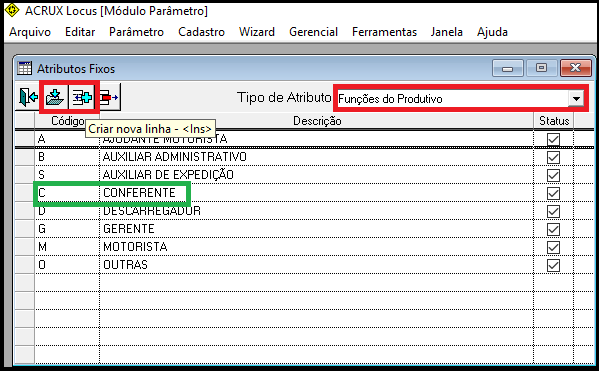Click code cell O
The image size is (599, 371).
click(x=67, y=264)
